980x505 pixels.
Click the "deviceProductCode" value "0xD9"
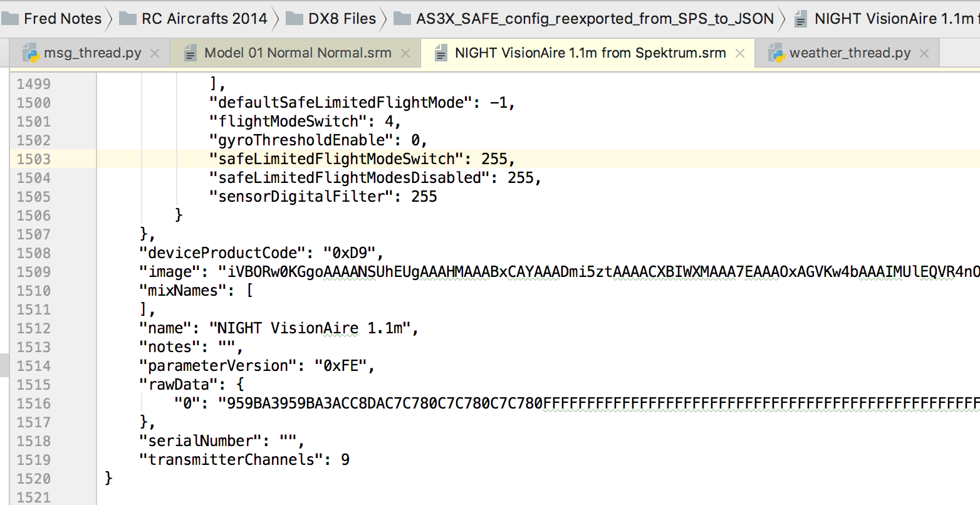(x=350, y=253)
